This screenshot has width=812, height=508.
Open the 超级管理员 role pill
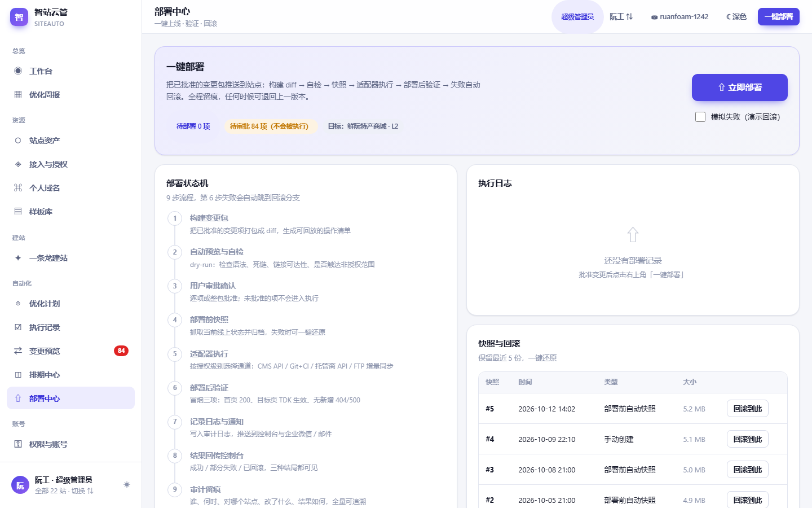(577, 17)
